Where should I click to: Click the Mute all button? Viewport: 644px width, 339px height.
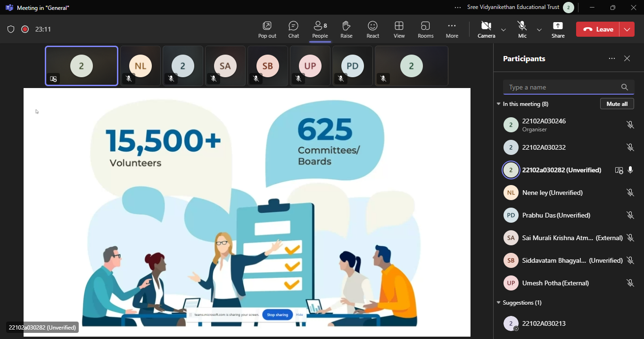(x=617, y=104)
